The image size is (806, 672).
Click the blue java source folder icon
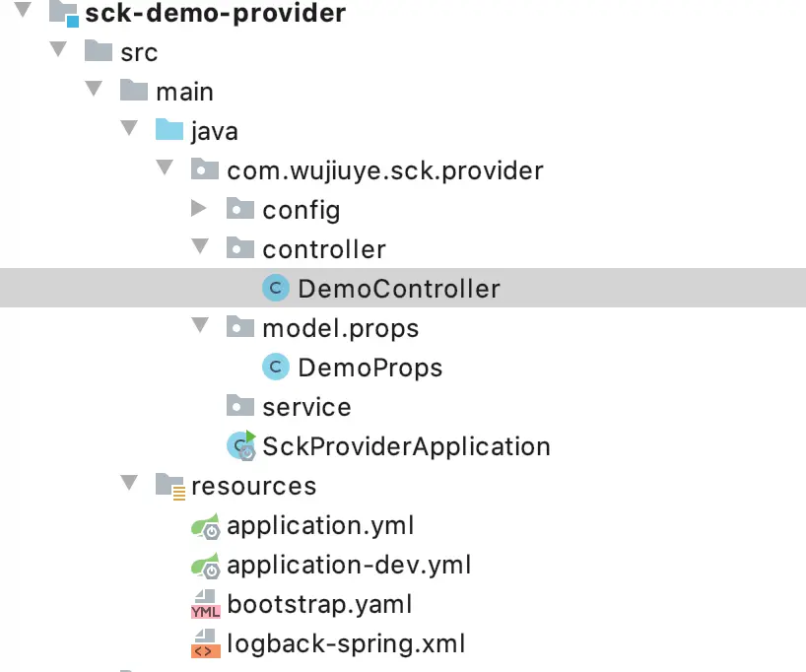pos(169,131)
